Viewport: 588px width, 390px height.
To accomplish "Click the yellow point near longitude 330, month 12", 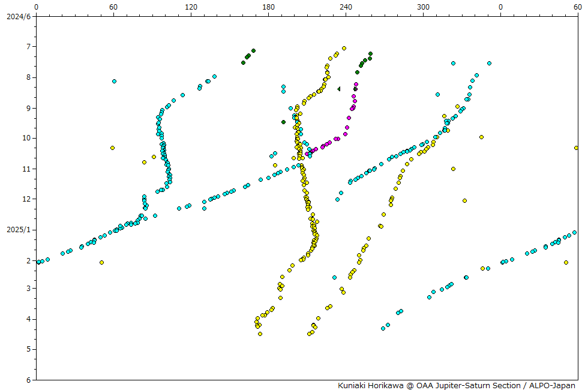I will 464,200.
